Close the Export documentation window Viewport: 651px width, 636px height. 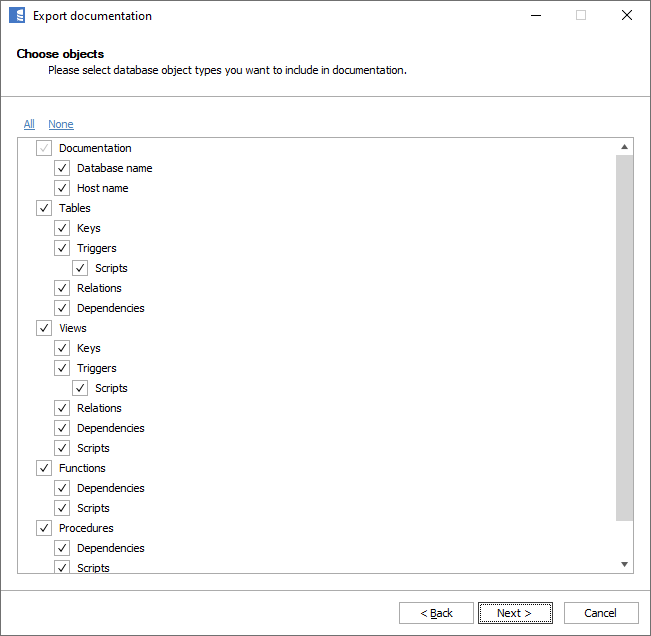pos(626,16)
